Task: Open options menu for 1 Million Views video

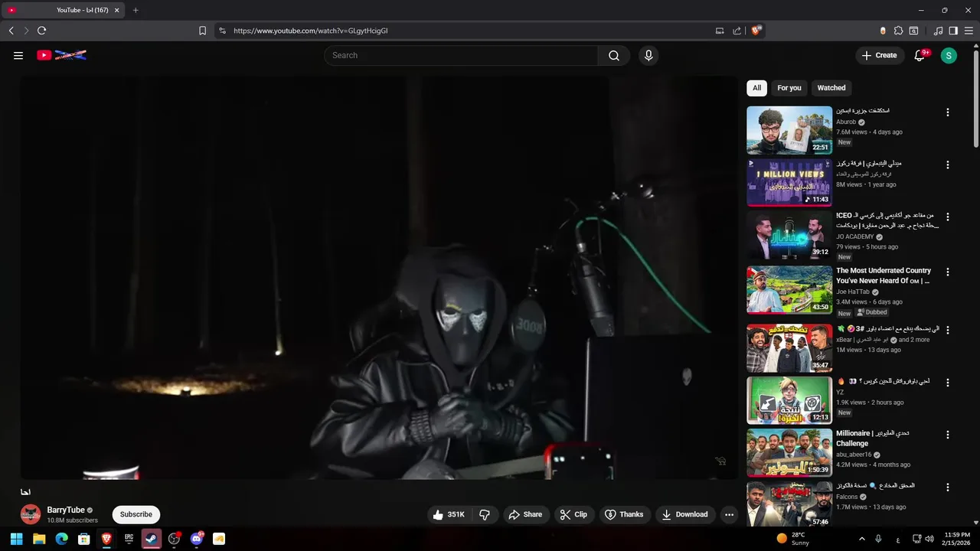Action: tap(948, 165)
